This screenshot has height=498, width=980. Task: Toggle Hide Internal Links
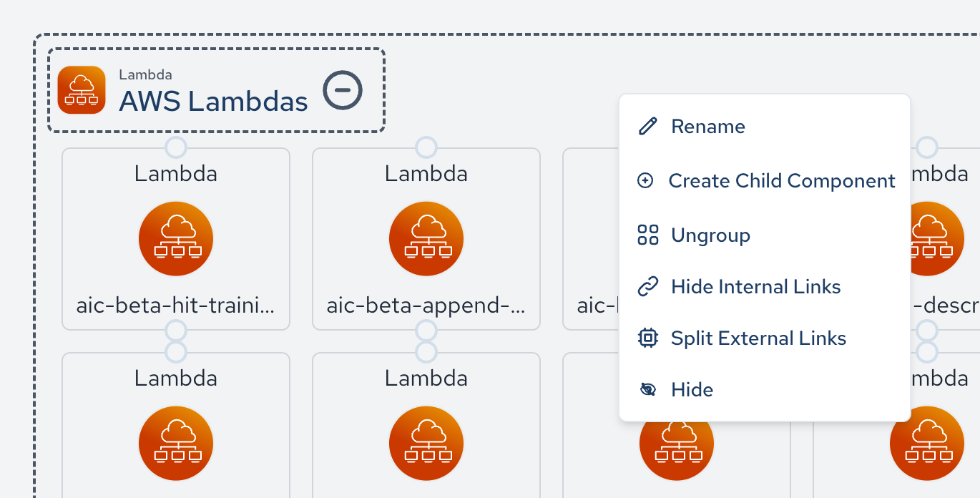(755, 287)
